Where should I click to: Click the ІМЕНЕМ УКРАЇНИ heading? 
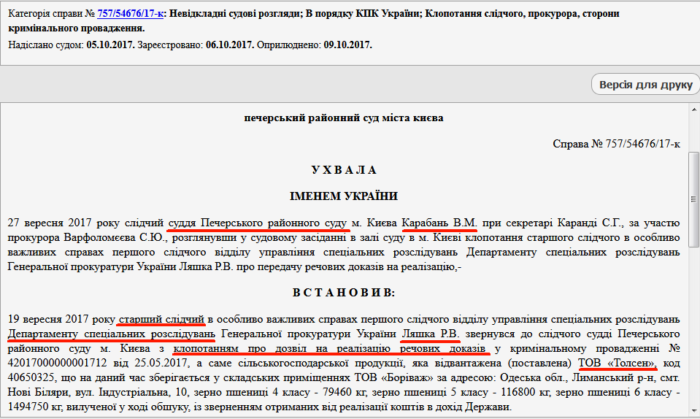(x=345, y=195)
